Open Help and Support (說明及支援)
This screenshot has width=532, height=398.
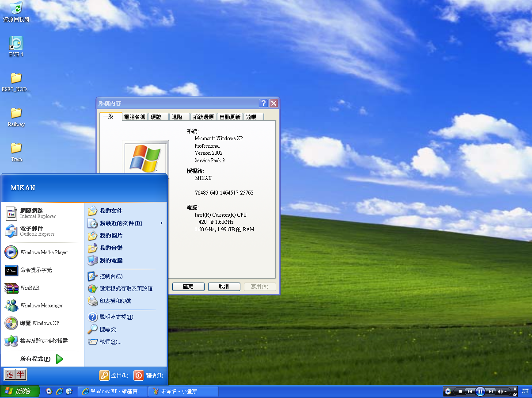[125, 317]
